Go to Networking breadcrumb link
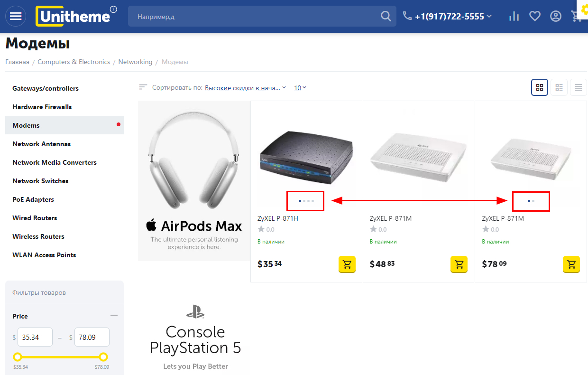Image resolution: width=588 pixels, height=375 pixels. click(x=135, y=62)
